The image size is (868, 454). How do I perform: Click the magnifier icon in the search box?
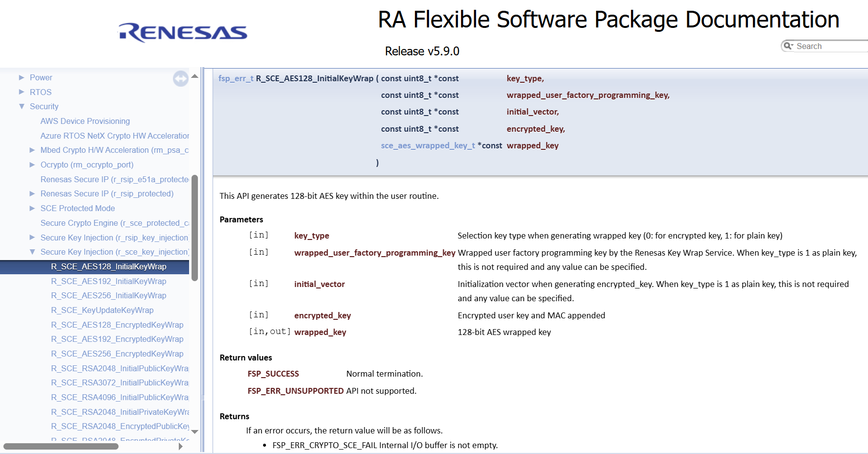tap(788, 46)
